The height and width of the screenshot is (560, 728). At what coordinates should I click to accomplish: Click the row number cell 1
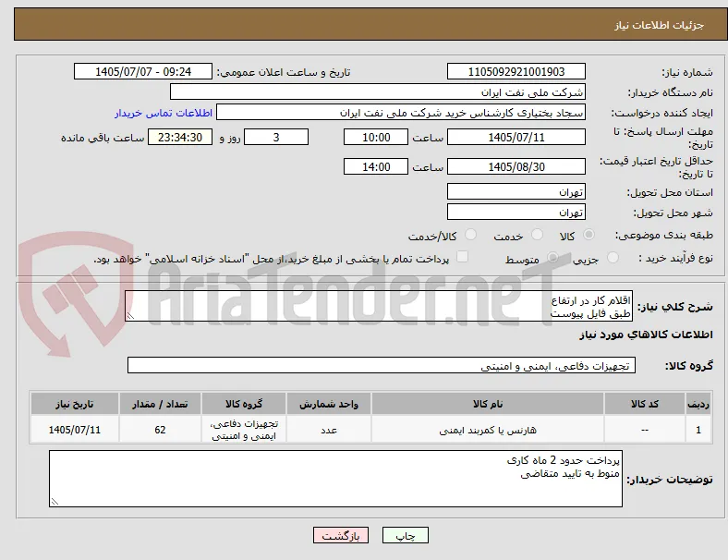point(698,430)
